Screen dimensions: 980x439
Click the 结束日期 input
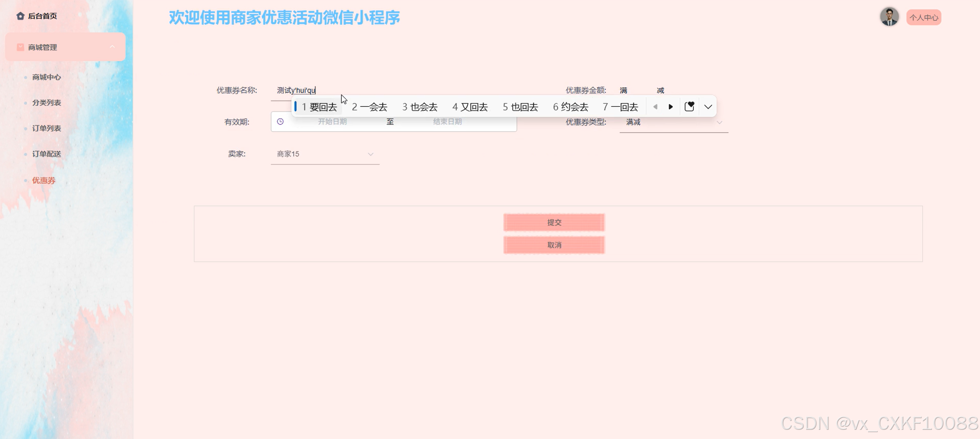click(447, 121)
